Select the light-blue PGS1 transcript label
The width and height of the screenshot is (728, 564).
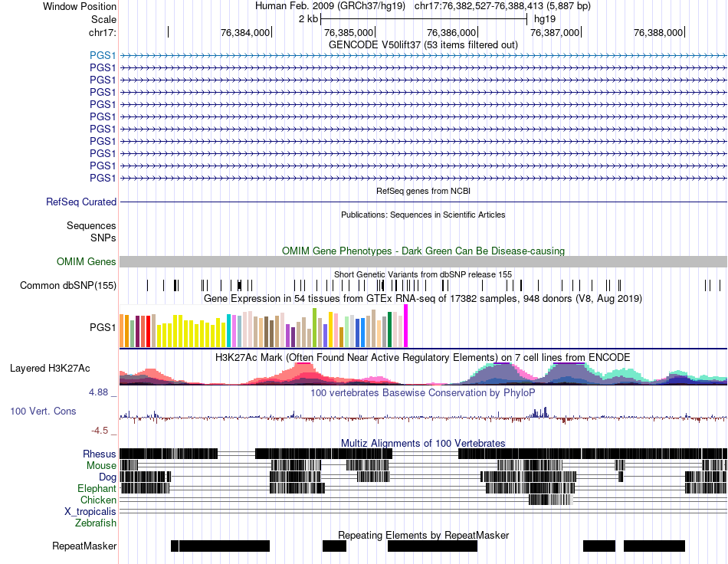pos(103,56)
